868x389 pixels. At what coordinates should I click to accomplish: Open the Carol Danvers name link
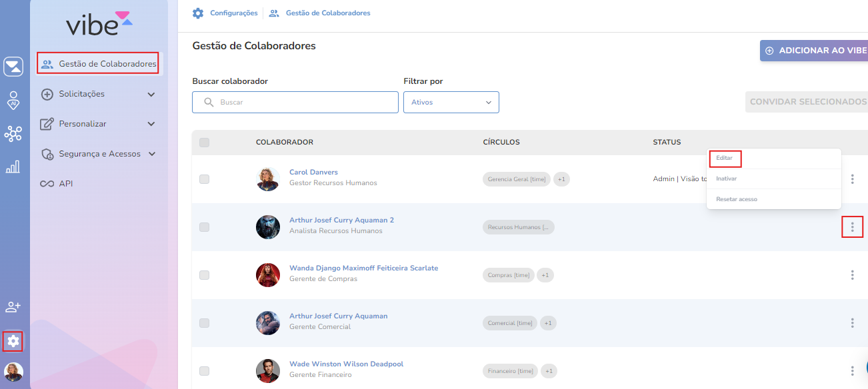(x=313, y=173)
